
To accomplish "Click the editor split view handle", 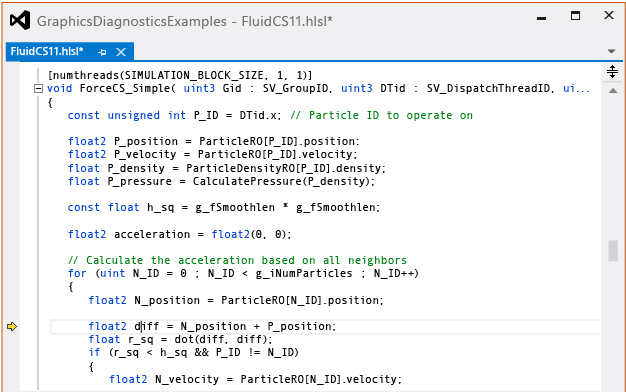I will pos(612,72).
